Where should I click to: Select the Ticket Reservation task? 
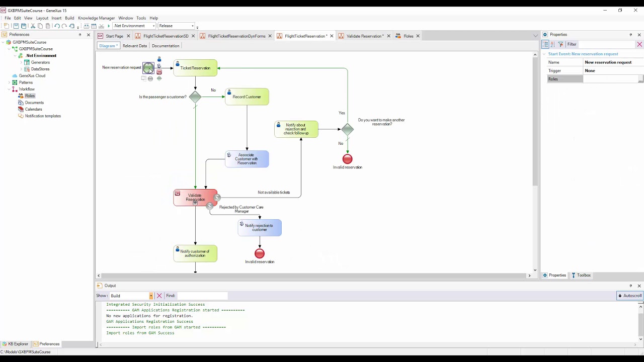pos(195,68)
